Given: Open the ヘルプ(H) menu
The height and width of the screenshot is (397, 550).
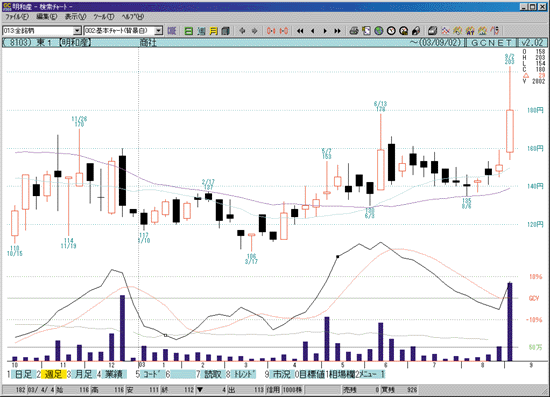Looking at the screenshot, I should click(133, 16).
